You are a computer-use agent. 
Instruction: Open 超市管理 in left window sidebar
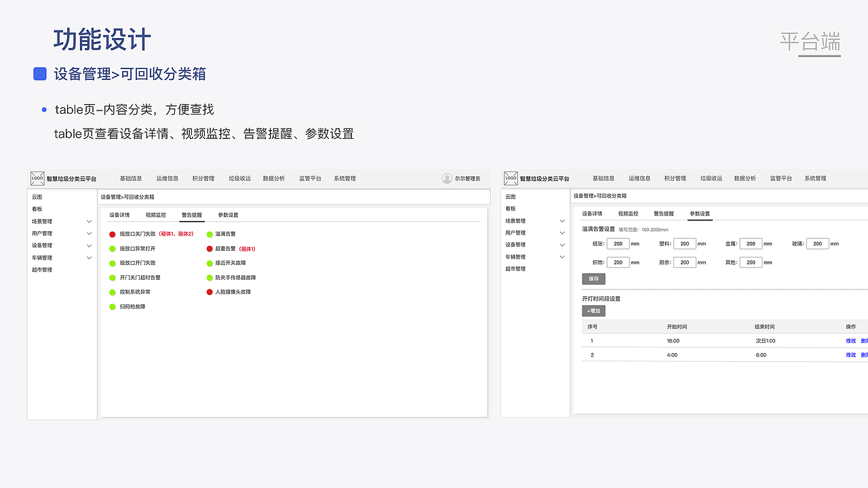[42, 270]
